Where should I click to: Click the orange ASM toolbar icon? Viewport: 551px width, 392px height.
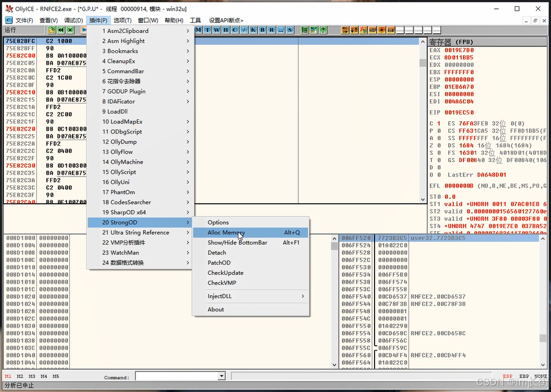pyautogui.click(x=391, y=30)
